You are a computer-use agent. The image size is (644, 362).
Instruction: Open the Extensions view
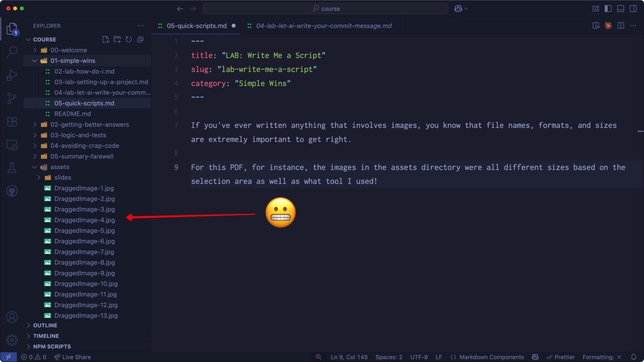click(x=12, y=121)
